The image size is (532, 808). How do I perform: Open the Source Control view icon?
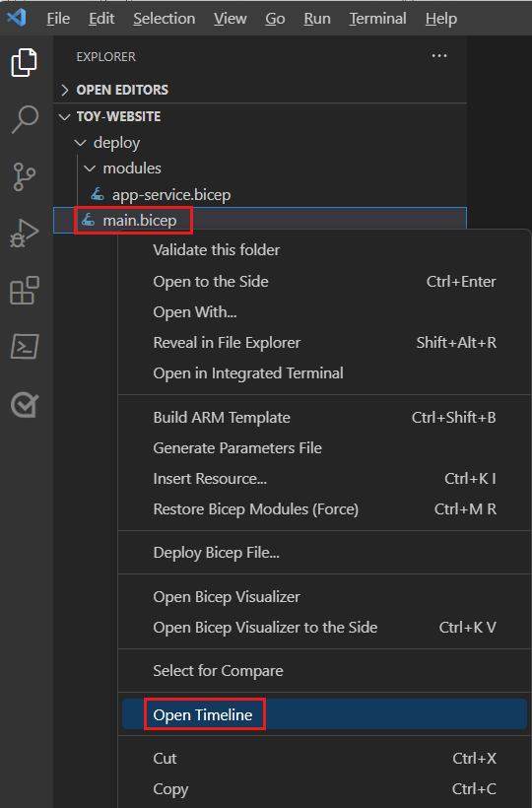[x=25, y=176]
